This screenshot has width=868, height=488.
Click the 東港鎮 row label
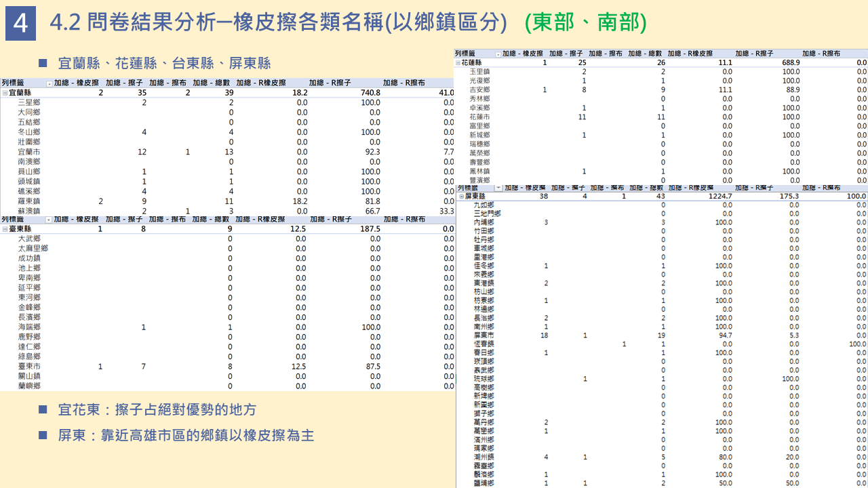coord(484,283)
